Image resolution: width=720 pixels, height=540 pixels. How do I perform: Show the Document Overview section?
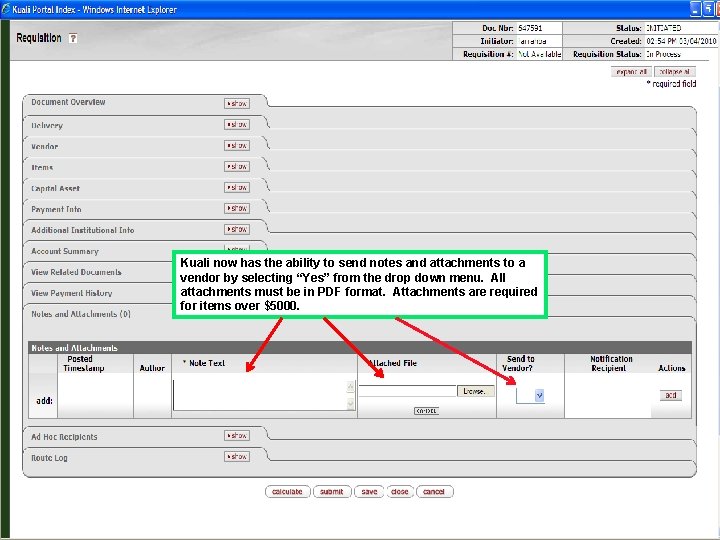237,104
